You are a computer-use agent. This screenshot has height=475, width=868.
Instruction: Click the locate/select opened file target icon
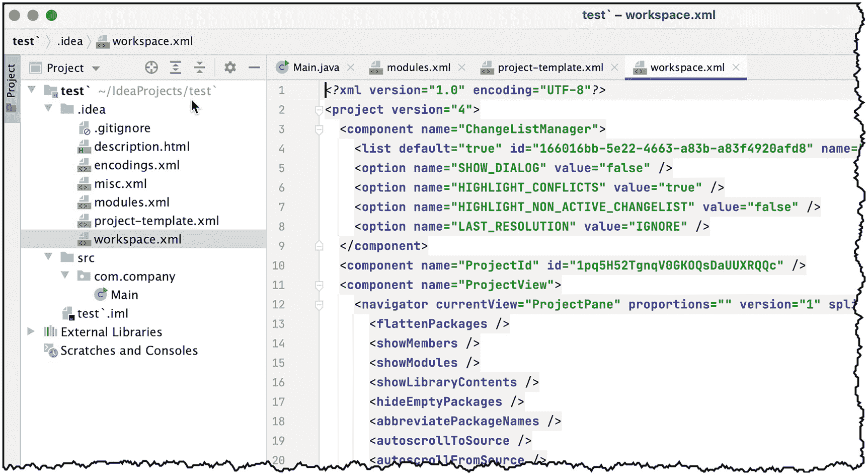tap(151, 67)
